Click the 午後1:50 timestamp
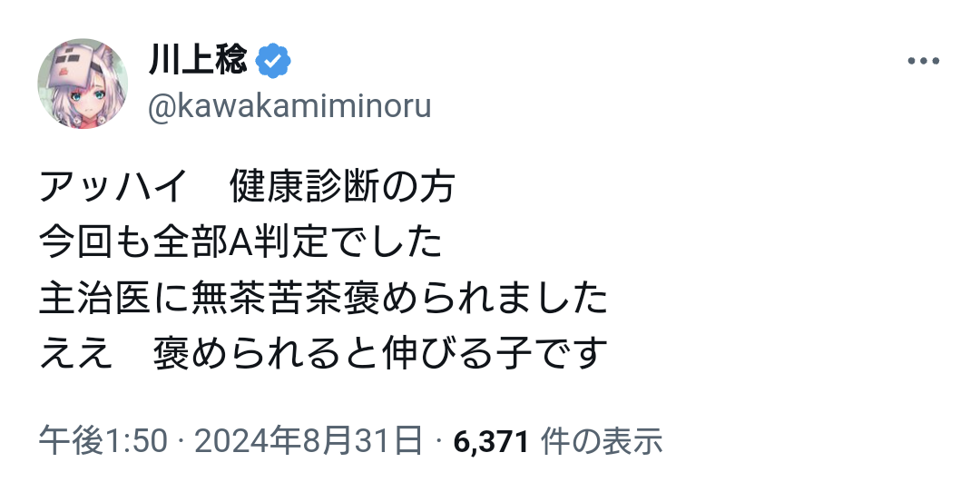The image size is (980, 492). click(103, 441)
